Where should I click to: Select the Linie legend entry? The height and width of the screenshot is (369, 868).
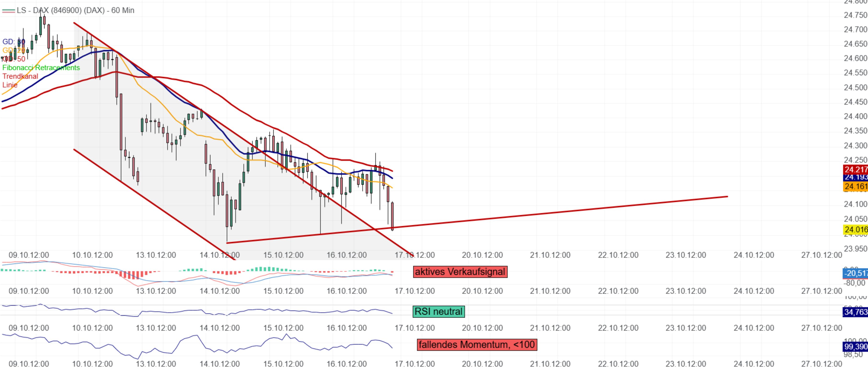(10, 85)
